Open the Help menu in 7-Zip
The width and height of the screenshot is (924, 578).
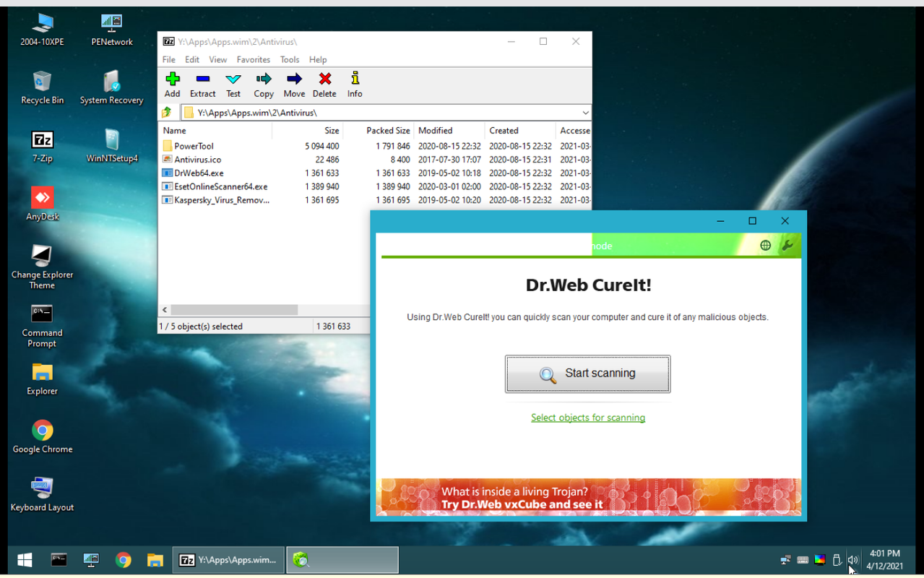pyautogui.click(x=318, y=60)
